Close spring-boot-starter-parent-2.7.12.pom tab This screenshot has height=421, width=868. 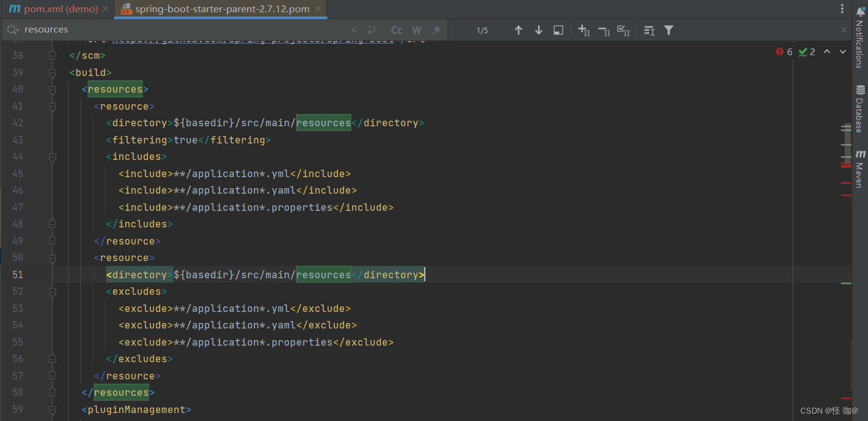coord(318,9)
